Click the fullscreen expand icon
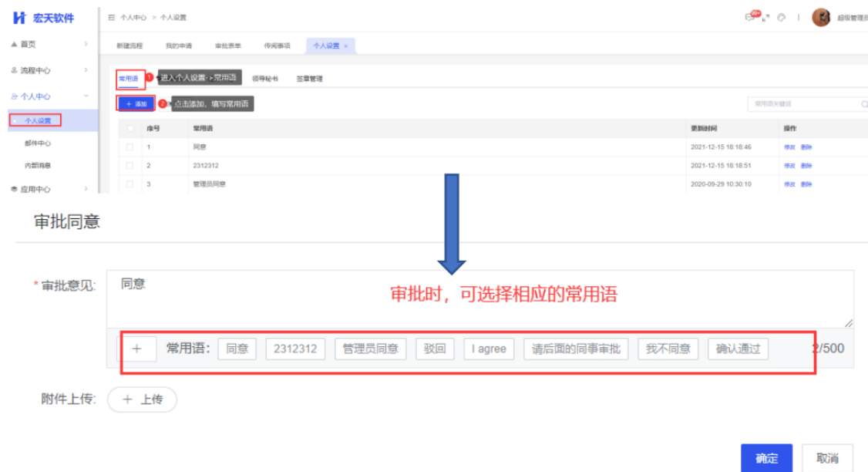This screenshot has width=868, height=472. (765, 19)
